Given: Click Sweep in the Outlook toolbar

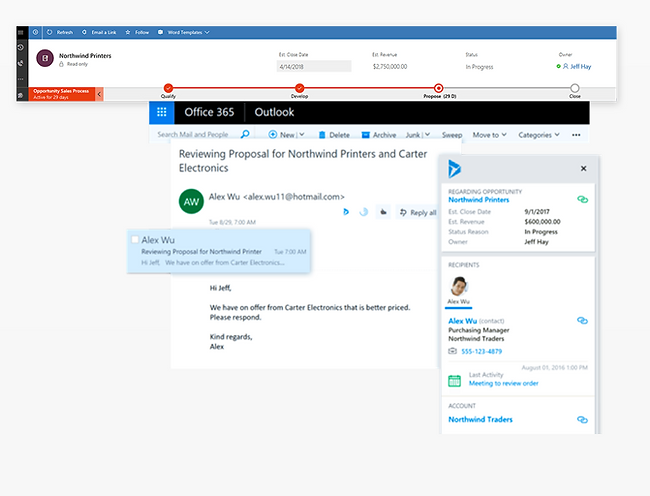Looking at the screenshot, I should click(x=452, y=135).
